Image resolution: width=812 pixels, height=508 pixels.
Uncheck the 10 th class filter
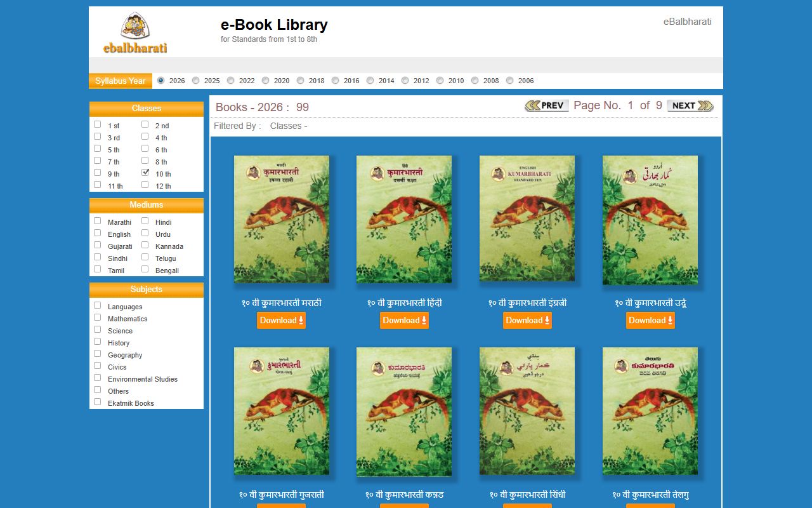(x=145, y=173)
